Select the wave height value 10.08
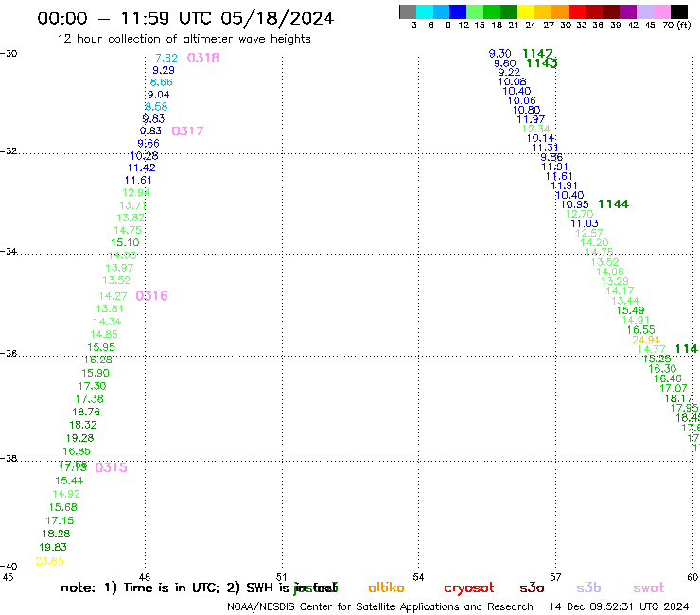Viewport: 700px width, 615px height. [512, 81]
